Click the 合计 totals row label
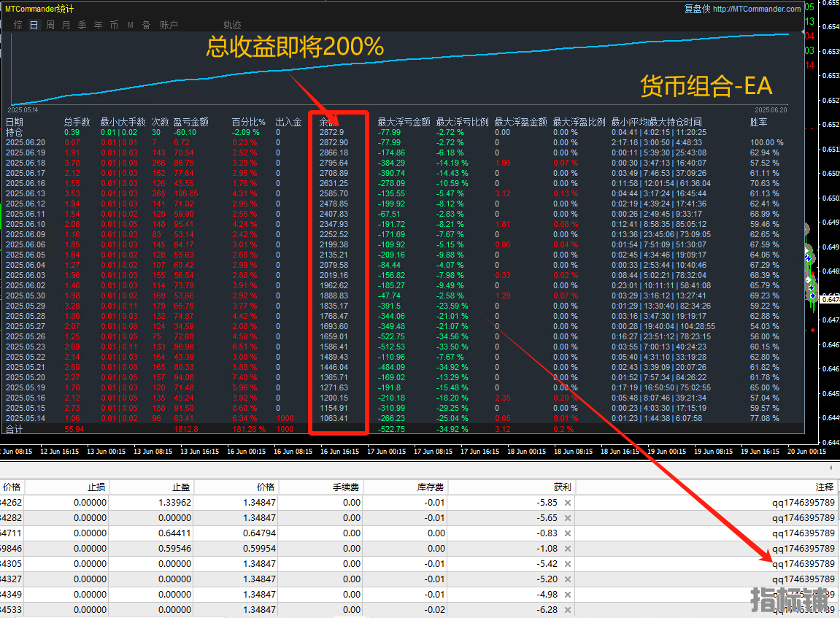840x618 pixels. 15,429
